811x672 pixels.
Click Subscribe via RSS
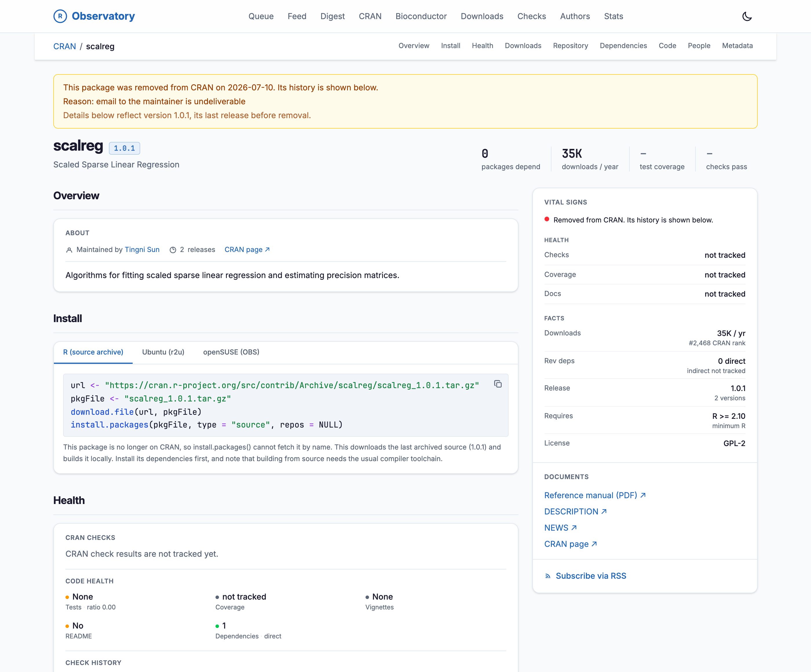pyautogui.click(x=591, y=576)
